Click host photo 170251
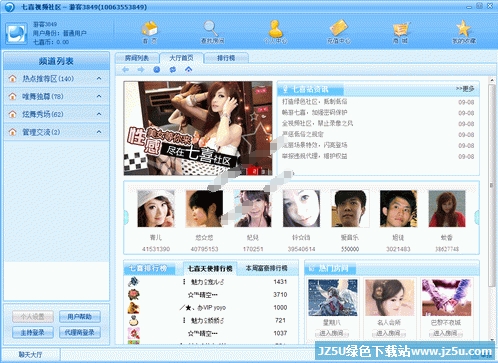 tap(253, 208)
